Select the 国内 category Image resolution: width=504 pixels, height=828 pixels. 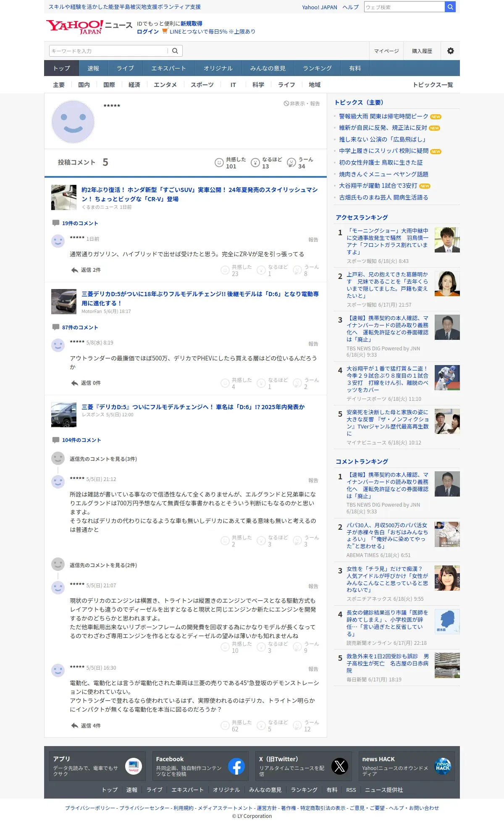(x=84, y=85)
